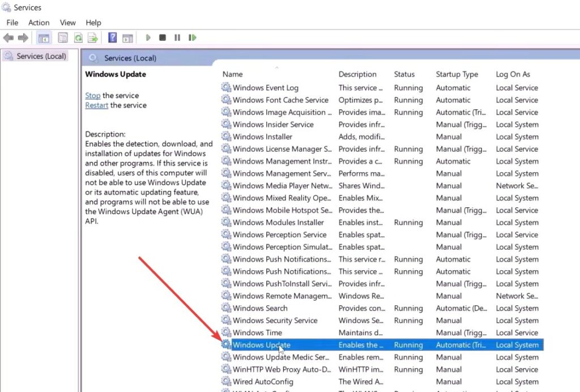Open the View menu
Image resolution: width=580 pixels, height=392 pixels.
(x=68, y=23)
